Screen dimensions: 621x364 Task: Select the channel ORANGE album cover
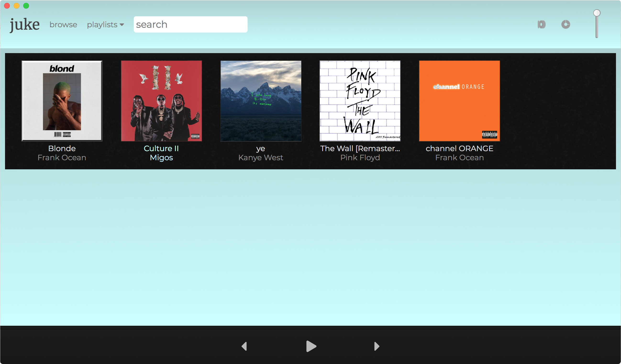pyautogui.click(x=459, y=101)
